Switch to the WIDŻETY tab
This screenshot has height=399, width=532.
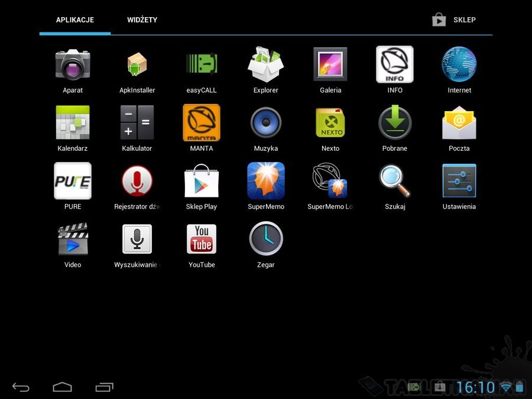pos(142,20)
